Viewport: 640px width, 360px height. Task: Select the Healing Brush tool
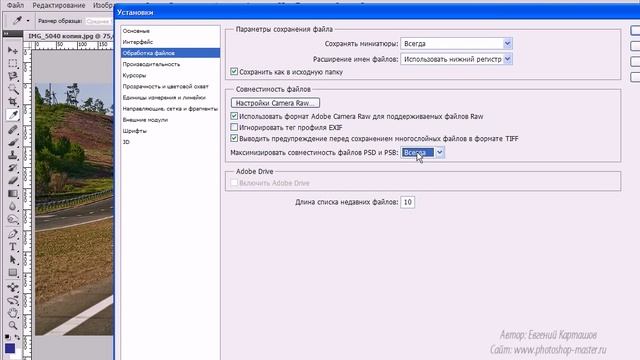tap(13, 130)
